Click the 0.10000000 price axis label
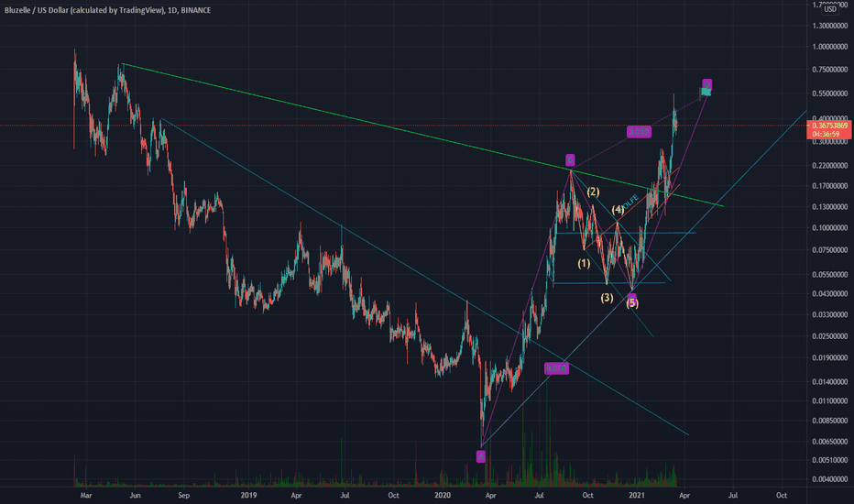The image size is (854, 504). tap(830, 228)
